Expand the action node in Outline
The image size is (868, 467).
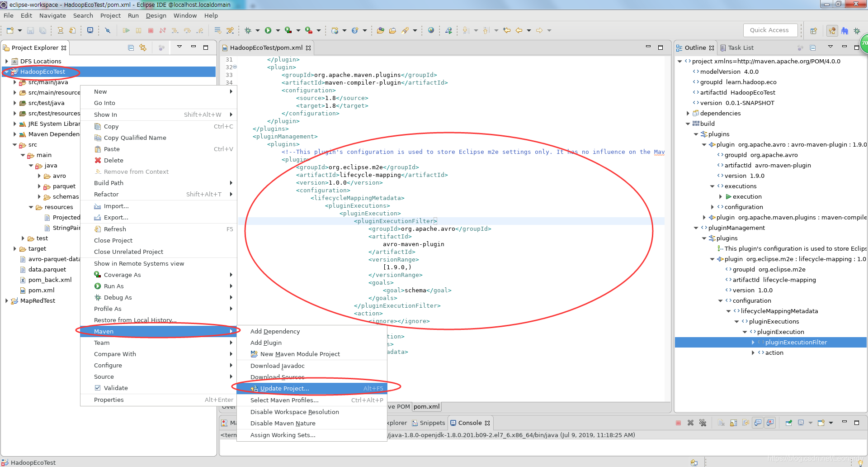753,353
